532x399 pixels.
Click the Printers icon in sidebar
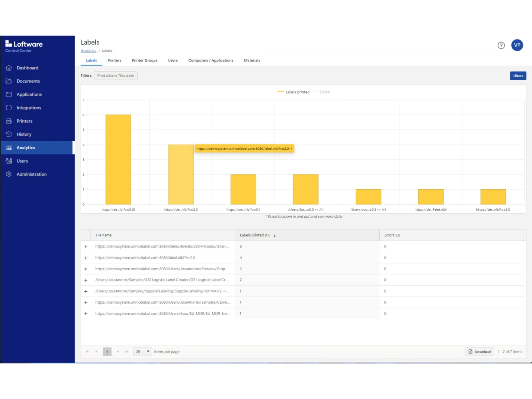tap(9, 121)
